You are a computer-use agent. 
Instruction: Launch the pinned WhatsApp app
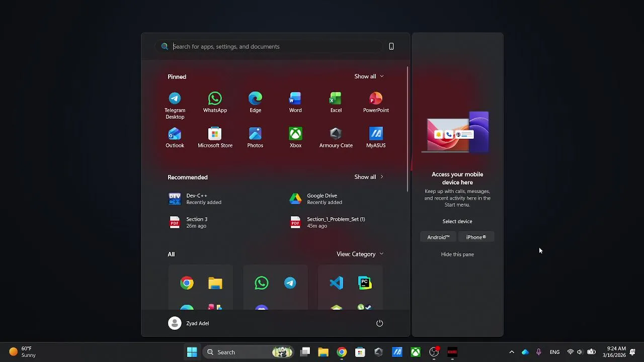[x=215, y=103]
